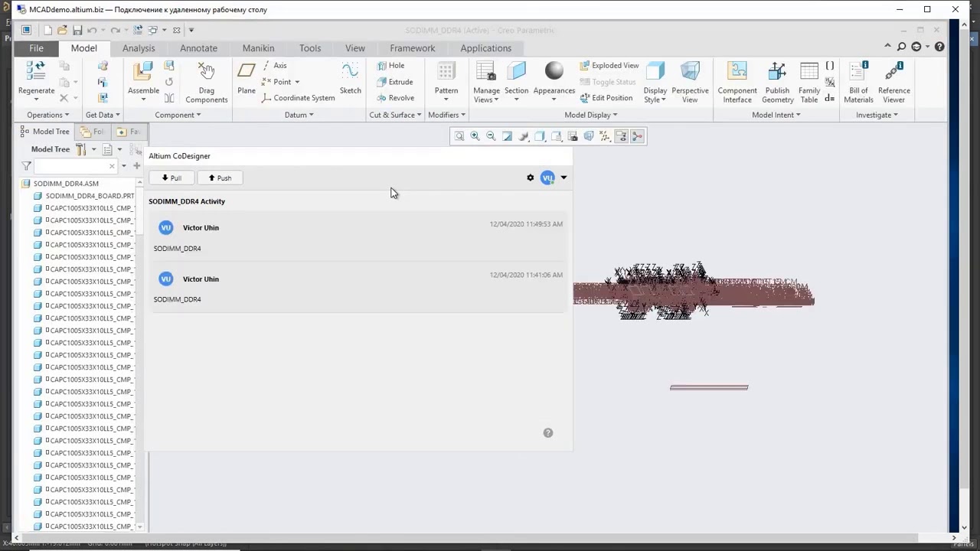Image resolution: width=980 pixels, height=551 pixels.
Task: Select the SODIMM_DDR4.ASM tree item
Action: tap(66, 184)
